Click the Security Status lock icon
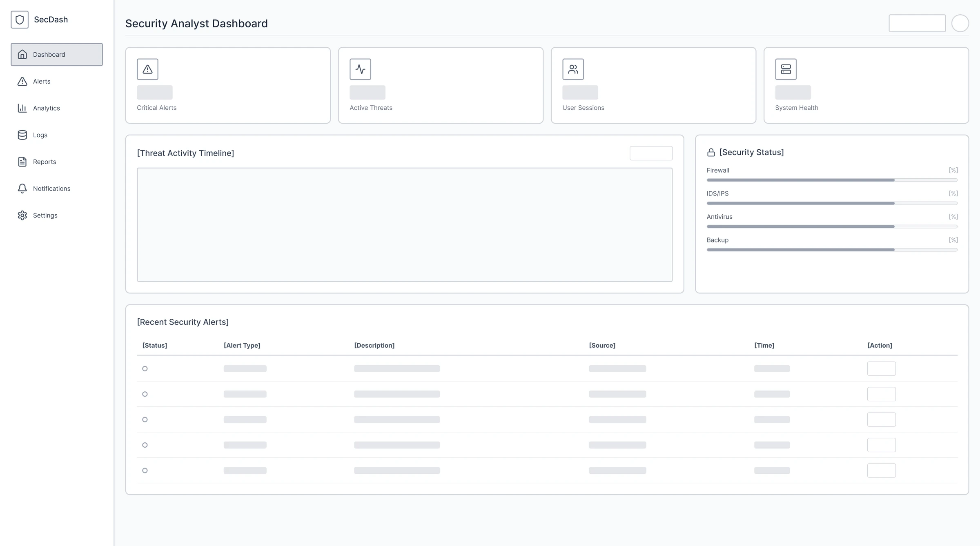 coord(711,152)
